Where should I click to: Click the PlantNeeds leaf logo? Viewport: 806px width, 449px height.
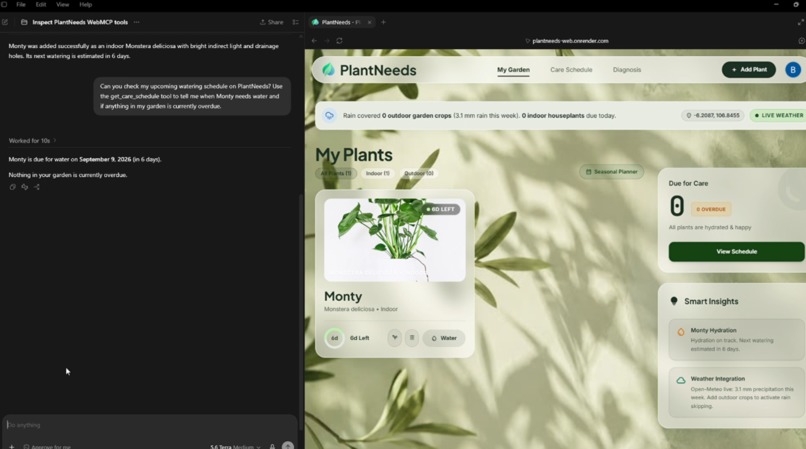tap(328, 69)
